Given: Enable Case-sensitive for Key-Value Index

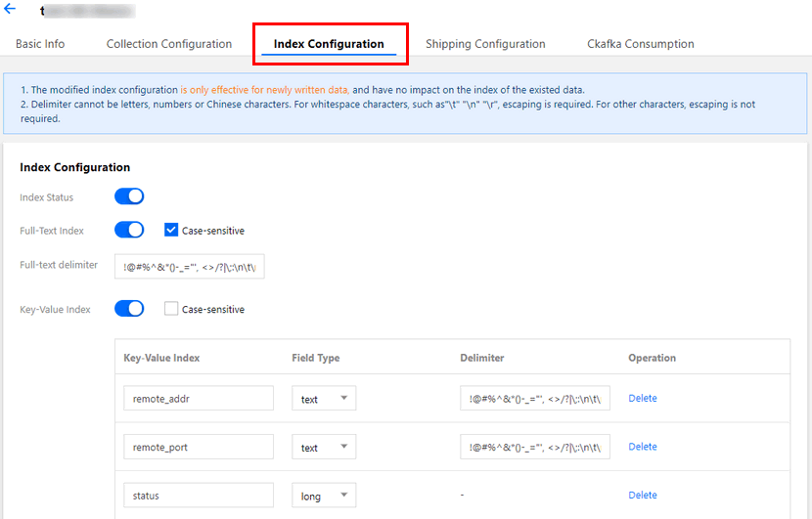Looking at the screenshot, I should point(171,309).
